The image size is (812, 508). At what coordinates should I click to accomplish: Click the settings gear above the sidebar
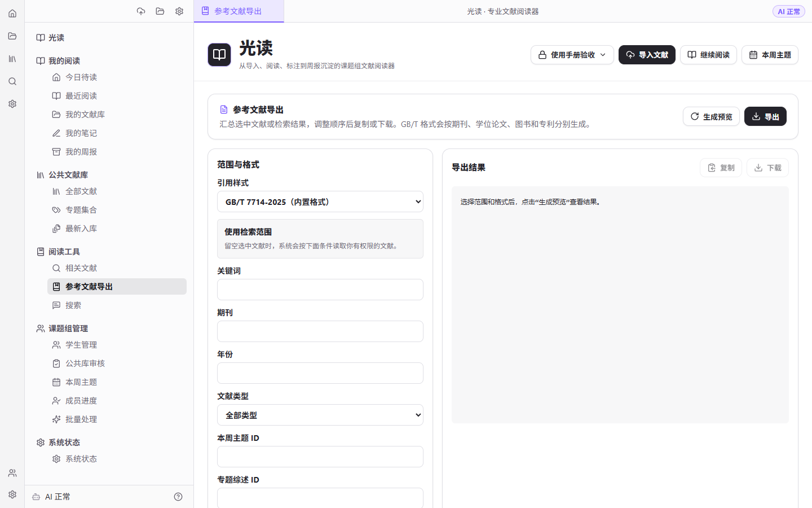179,11
